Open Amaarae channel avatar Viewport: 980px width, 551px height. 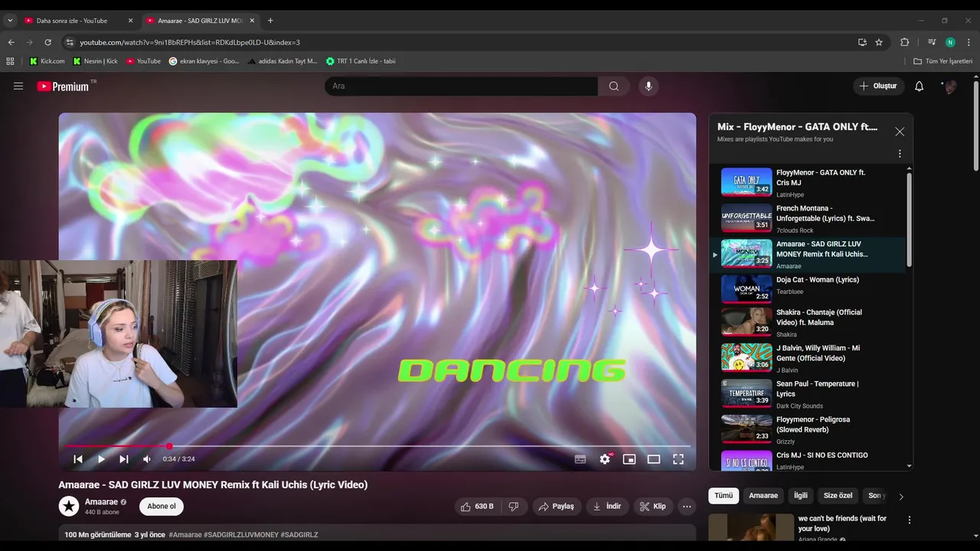click(69, 507)
